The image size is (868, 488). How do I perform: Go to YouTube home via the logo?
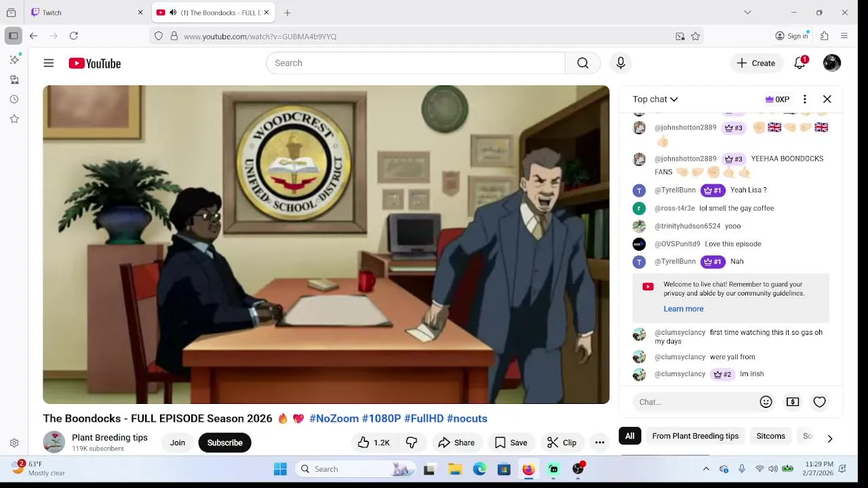[x=94, y=63]
